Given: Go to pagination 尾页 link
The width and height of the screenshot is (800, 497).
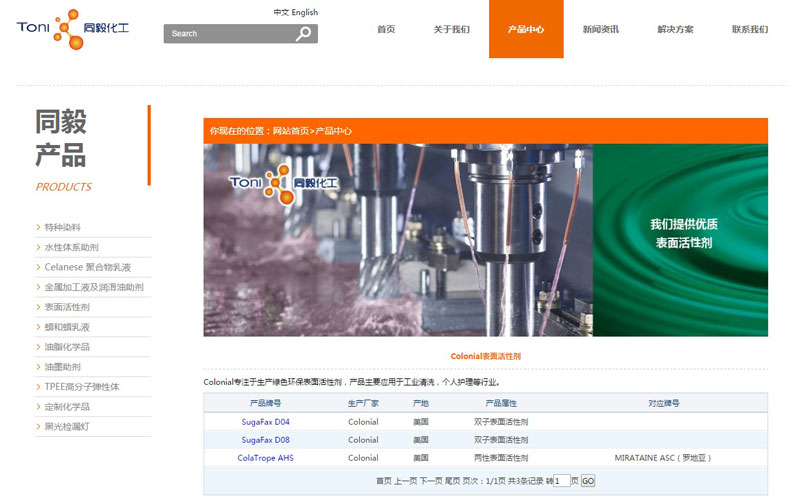Looking at the screenshot, I should [452, 481].
